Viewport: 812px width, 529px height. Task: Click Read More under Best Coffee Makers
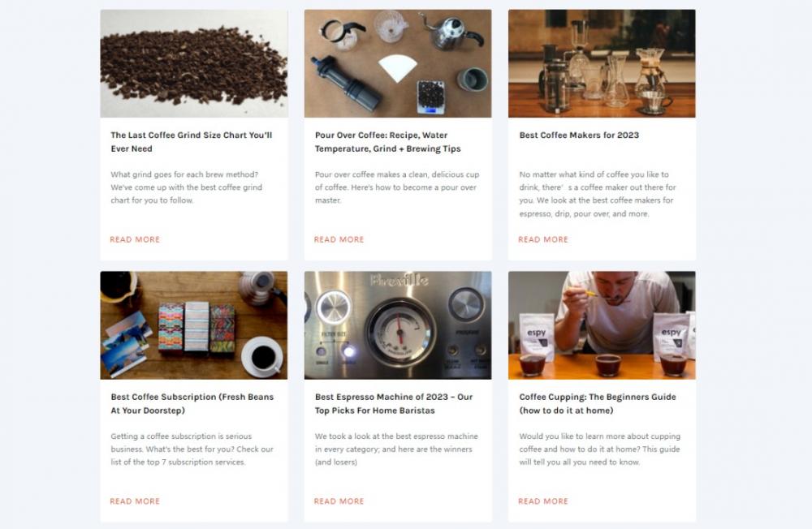[x=543, y=239]
